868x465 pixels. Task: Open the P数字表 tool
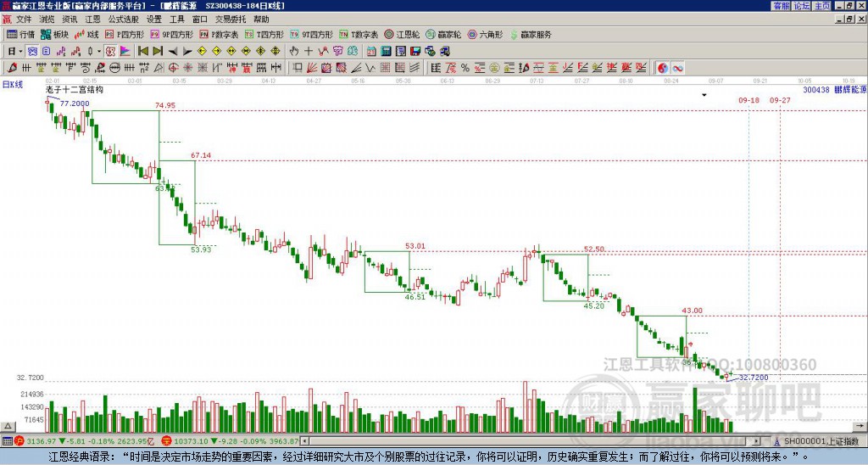point(219,34)
